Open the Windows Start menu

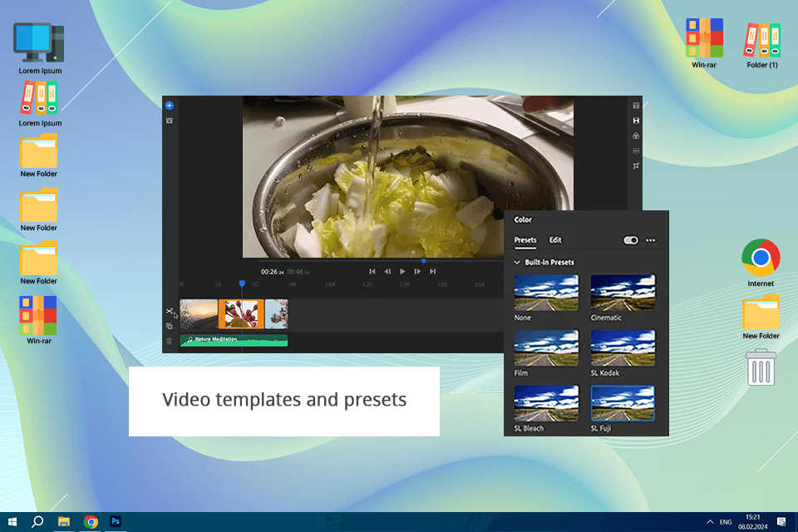tap(12, 522)
